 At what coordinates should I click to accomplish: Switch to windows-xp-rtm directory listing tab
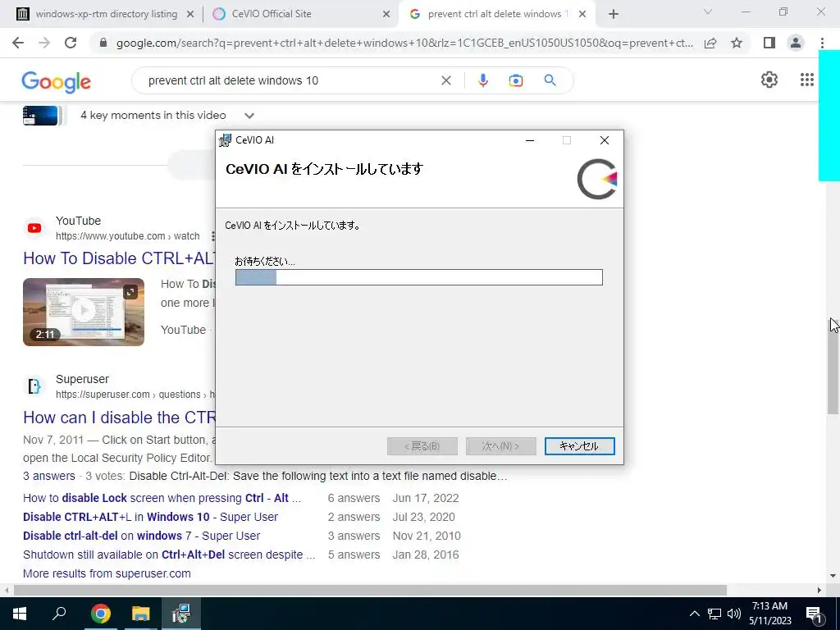pyautogui.click(x=106, y=14)
